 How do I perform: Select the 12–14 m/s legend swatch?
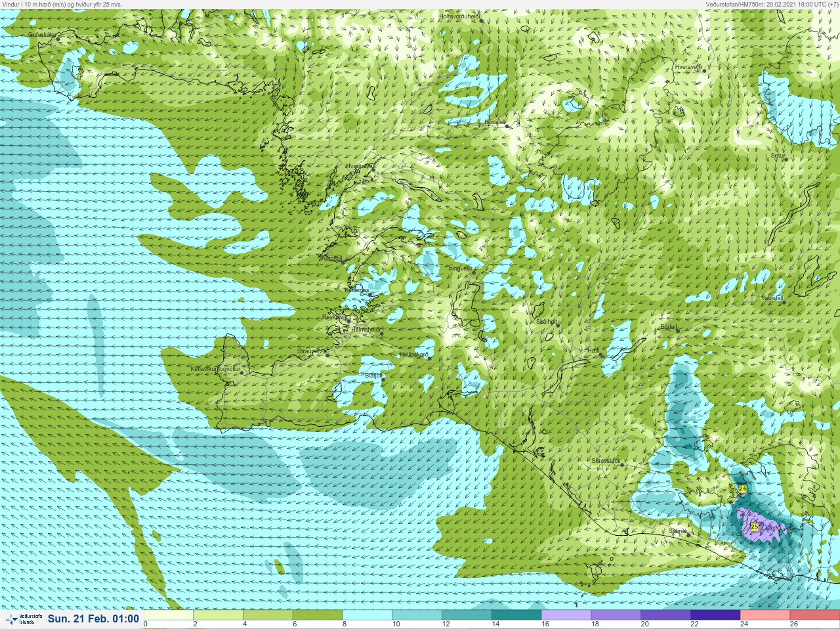pyautogui.click(x=467, y=615)
